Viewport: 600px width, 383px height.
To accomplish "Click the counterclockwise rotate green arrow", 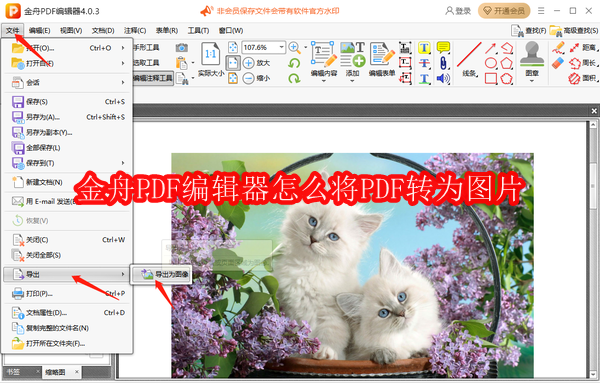I will click(x=294, y=63).
